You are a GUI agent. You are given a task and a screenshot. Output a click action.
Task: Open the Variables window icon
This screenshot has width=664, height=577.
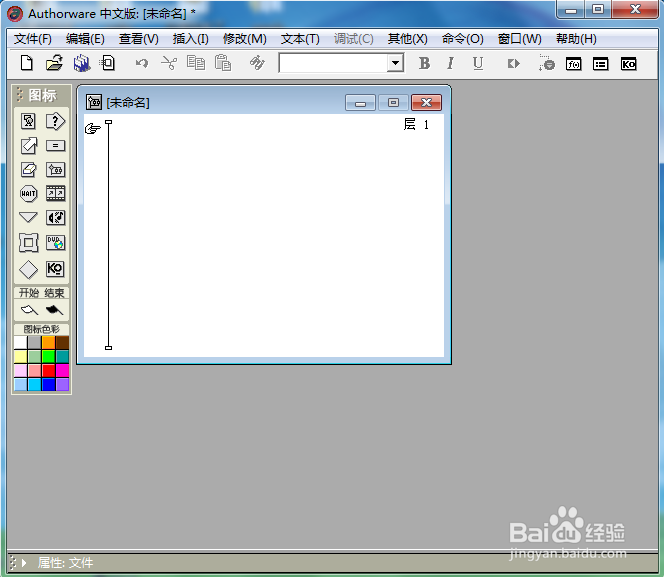(x=600, y=64)
